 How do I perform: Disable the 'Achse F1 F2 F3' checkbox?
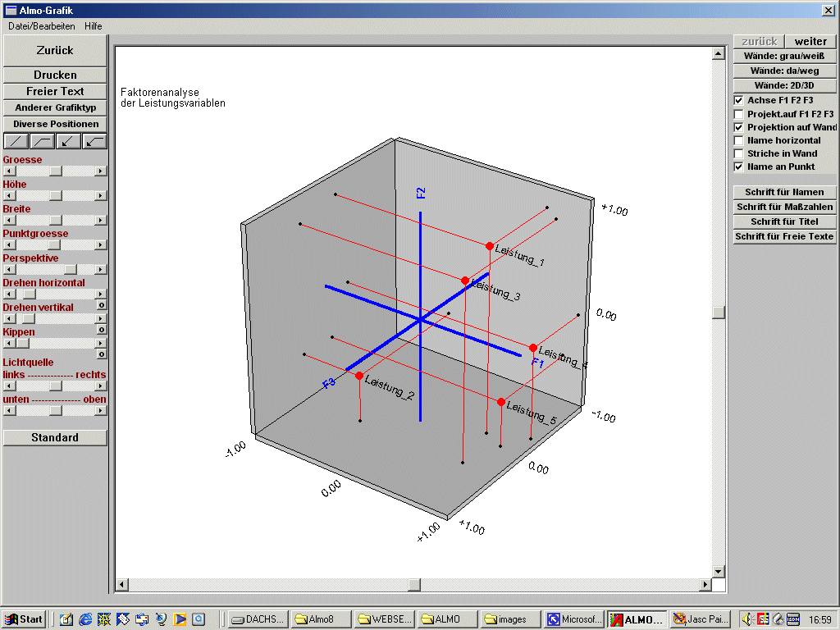(738, 100)
